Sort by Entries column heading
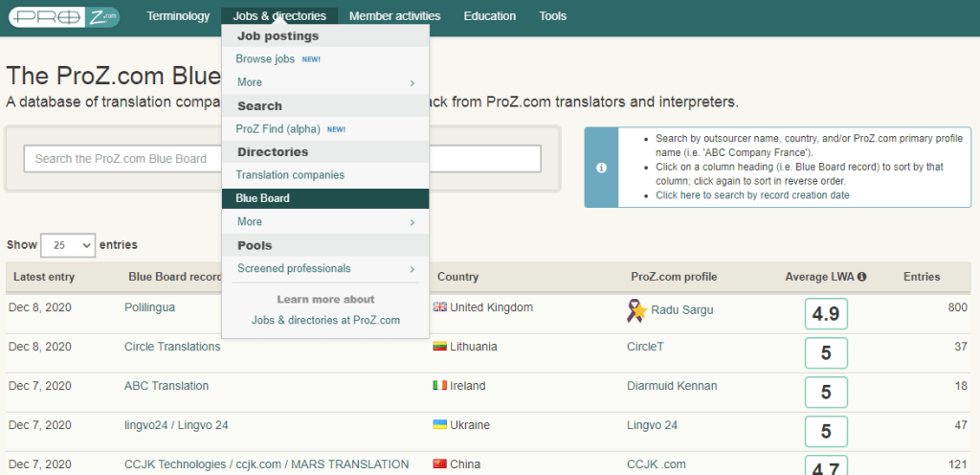 click(922, 277)
